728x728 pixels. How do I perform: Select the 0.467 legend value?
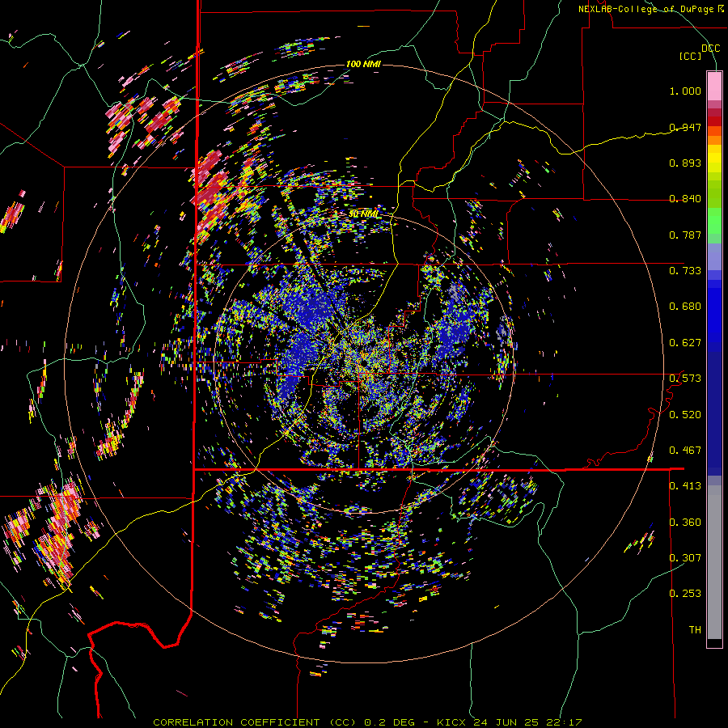pyautogui.click(x=685, y=451)
